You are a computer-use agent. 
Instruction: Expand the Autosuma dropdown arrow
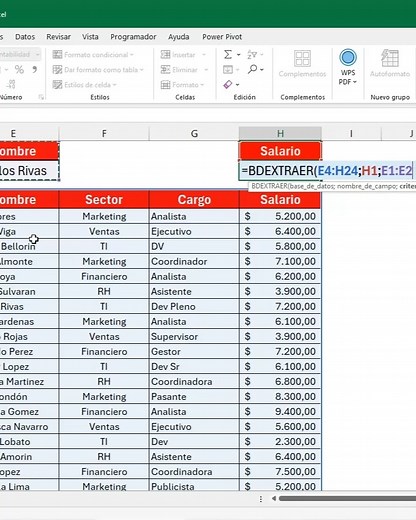coord(238,55)
